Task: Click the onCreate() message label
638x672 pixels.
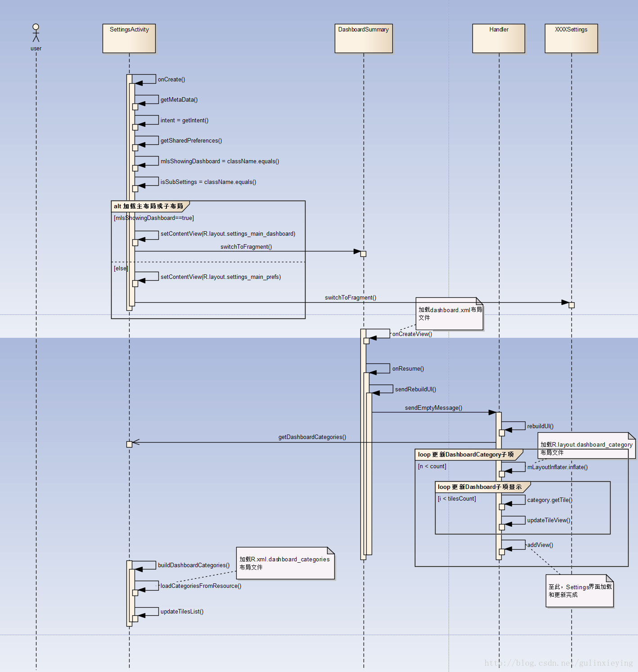Action: click(171, 80)
